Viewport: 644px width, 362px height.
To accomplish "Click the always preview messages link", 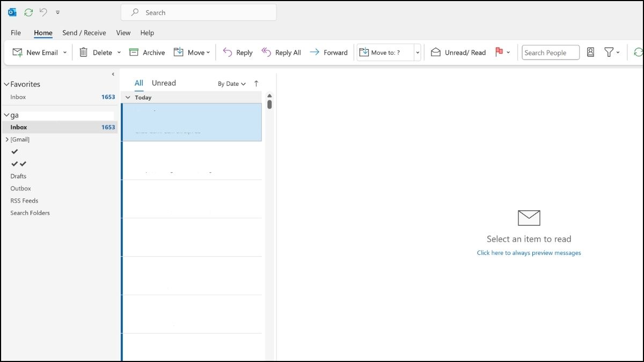I will click(529, 253).
